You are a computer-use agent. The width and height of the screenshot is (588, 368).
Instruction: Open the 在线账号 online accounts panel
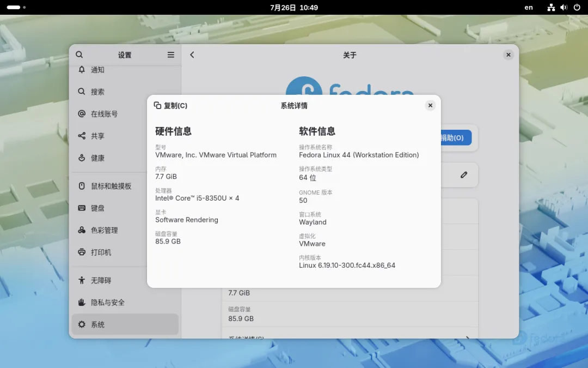pos(125,114)
